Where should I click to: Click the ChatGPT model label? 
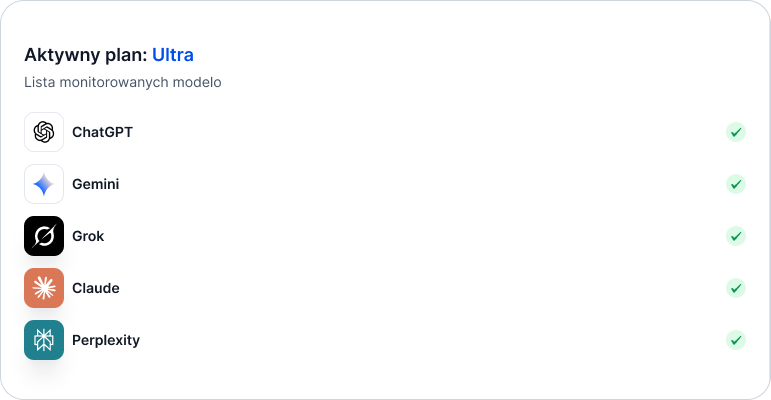point(102,132)
